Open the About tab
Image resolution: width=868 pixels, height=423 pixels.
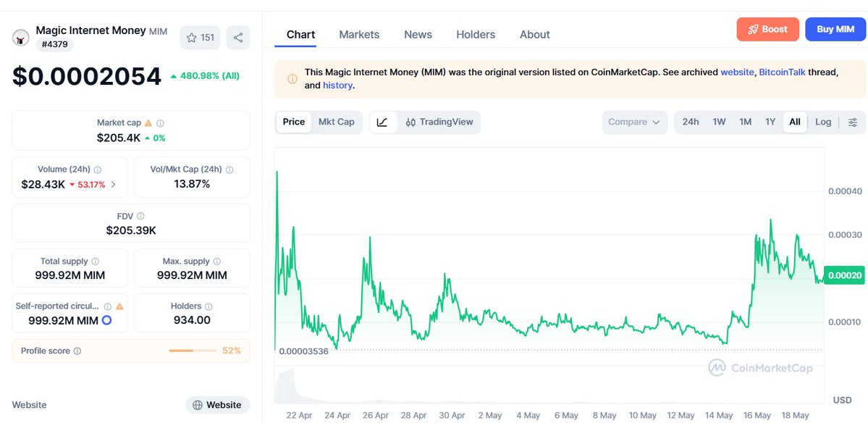click(x=535, y=34)
